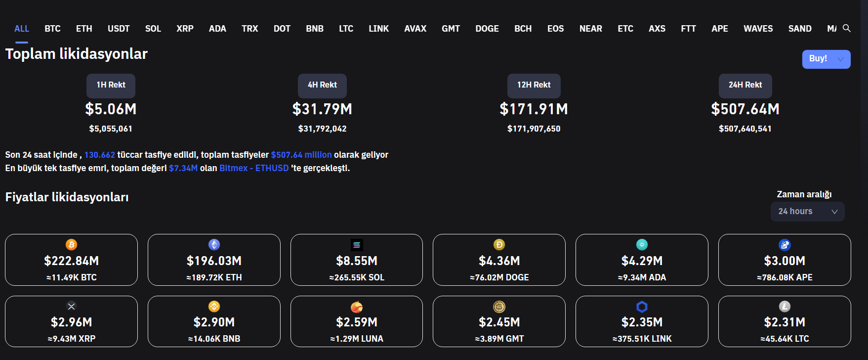Click the Dogecoin coin icon

coord(499,245)
